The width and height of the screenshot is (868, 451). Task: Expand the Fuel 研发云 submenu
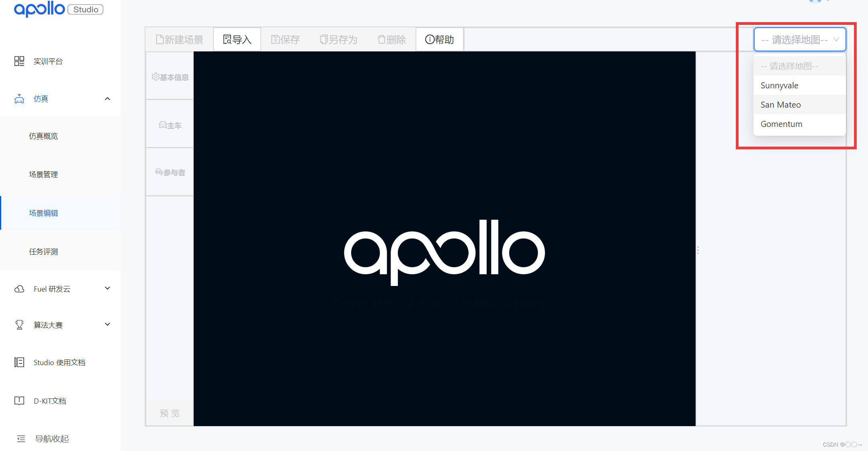click(107, 288)
